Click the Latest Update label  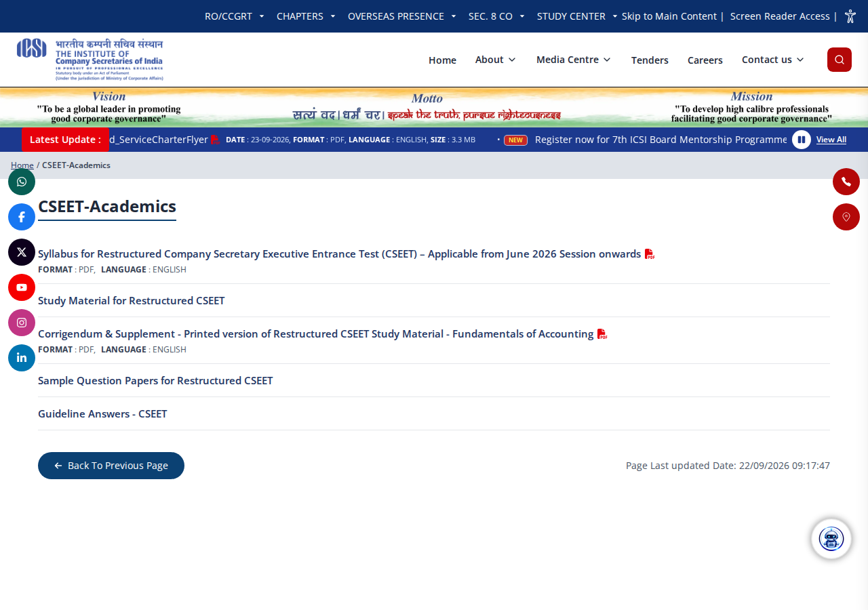[65, 140]
